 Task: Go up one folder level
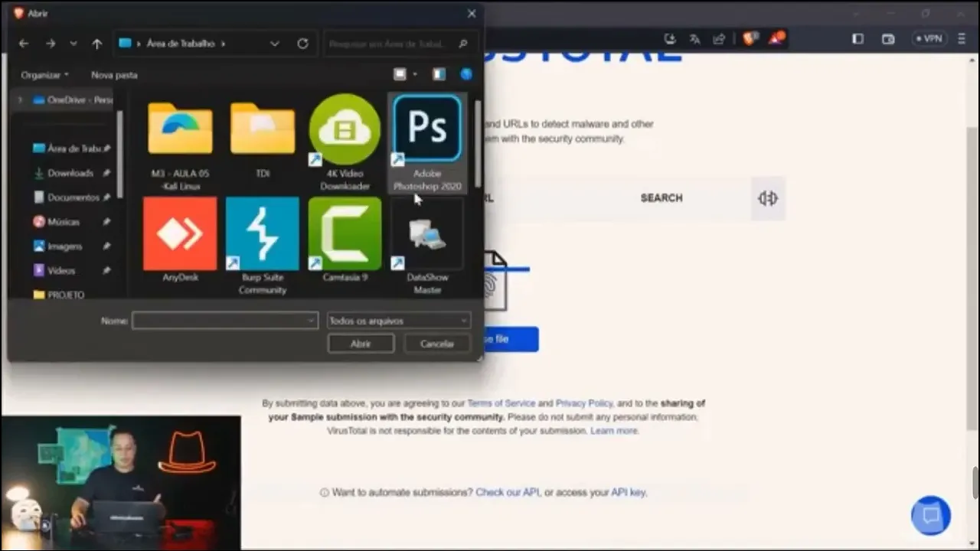click(96, 44)
